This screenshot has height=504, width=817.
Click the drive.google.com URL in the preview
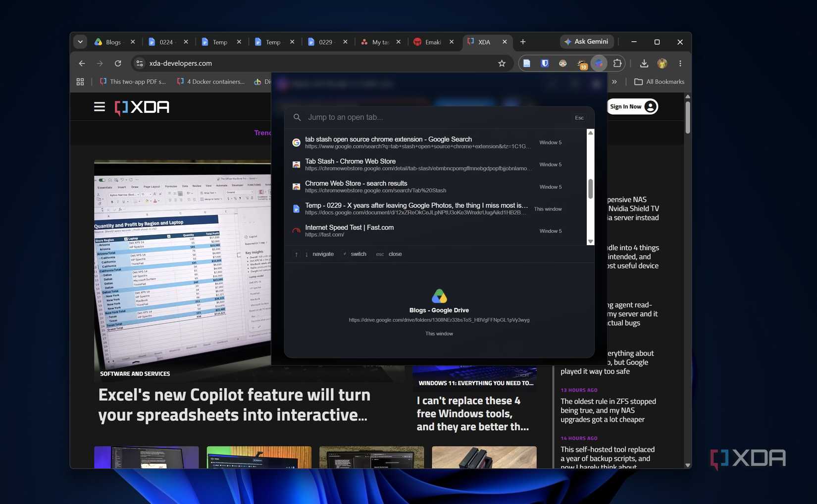click(439, 320)
